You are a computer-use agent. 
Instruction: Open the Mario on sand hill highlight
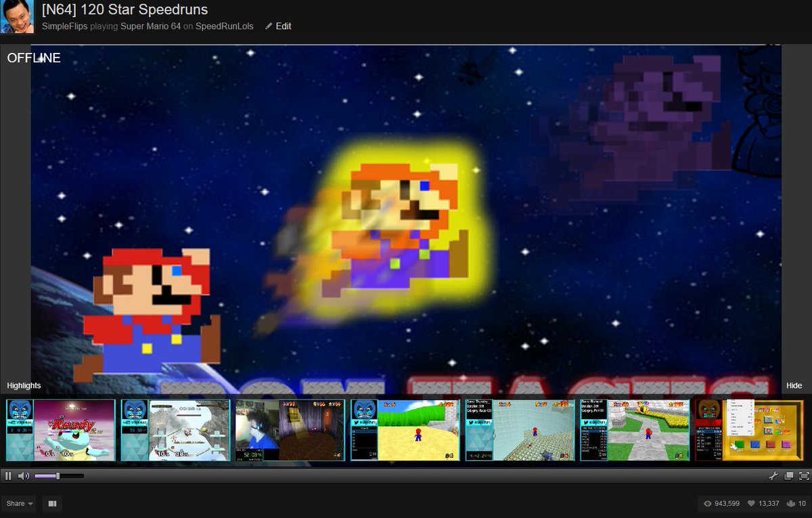[405, 430]
